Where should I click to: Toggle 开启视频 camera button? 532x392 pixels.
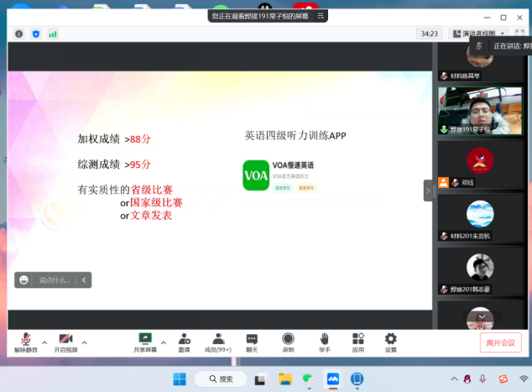pos(65,341)
